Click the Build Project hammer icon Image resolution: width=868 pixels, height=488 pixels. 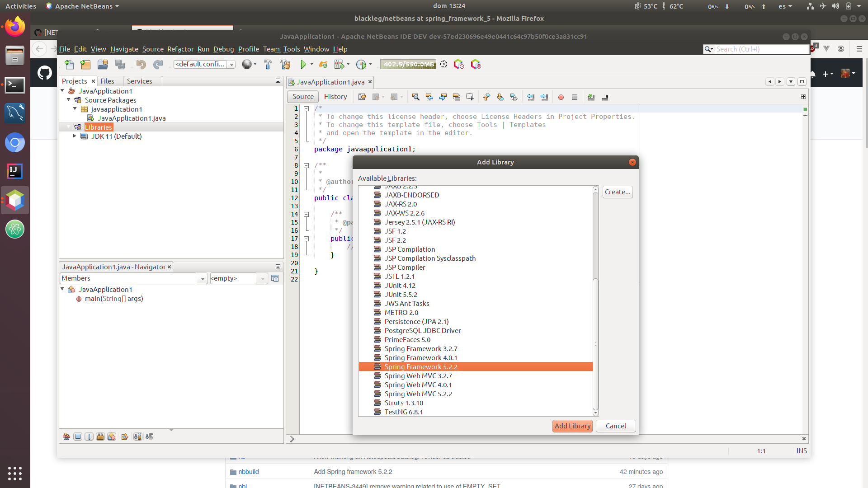tap(268, 65)
